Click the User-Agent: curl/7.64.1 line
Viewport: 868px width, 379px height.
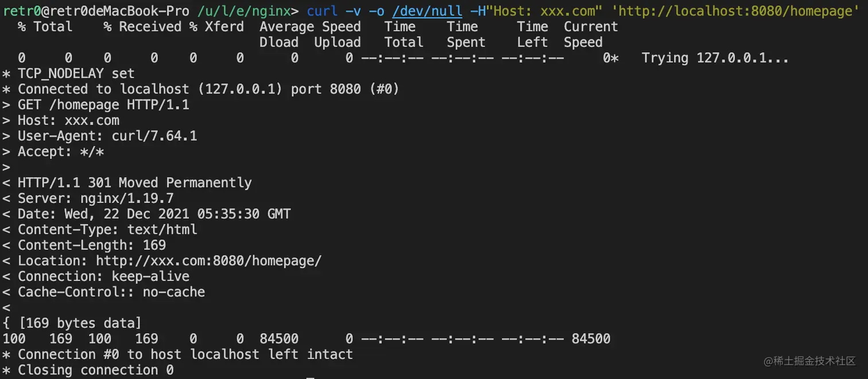[107, 136]
